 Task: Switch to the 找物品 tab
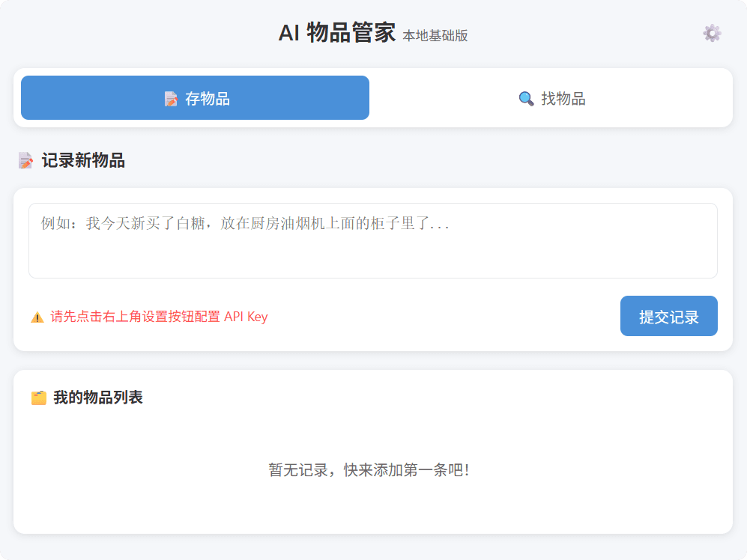click(551, 98)
